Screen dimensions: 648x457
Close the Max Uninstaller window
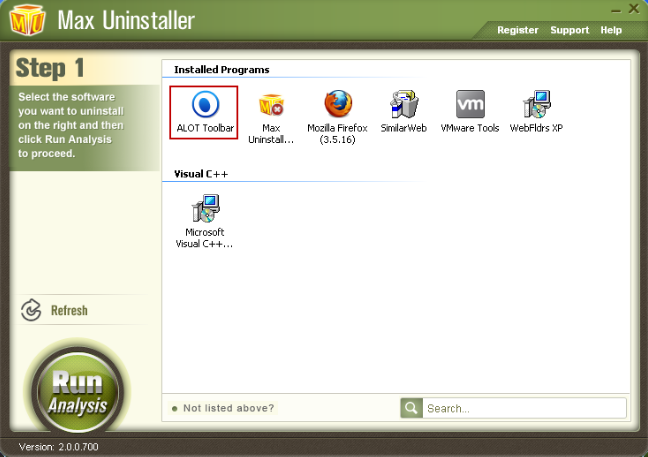coord(634,9)
